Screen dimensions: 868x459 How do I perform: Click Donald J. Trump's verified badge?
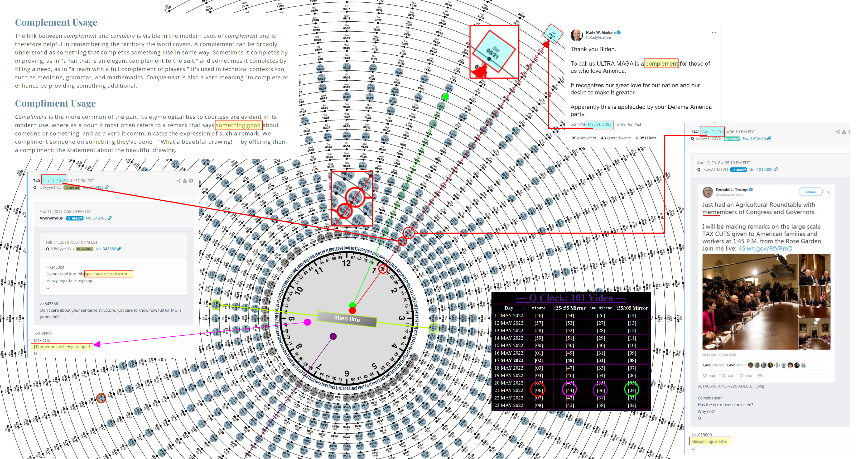click(751, 189)
